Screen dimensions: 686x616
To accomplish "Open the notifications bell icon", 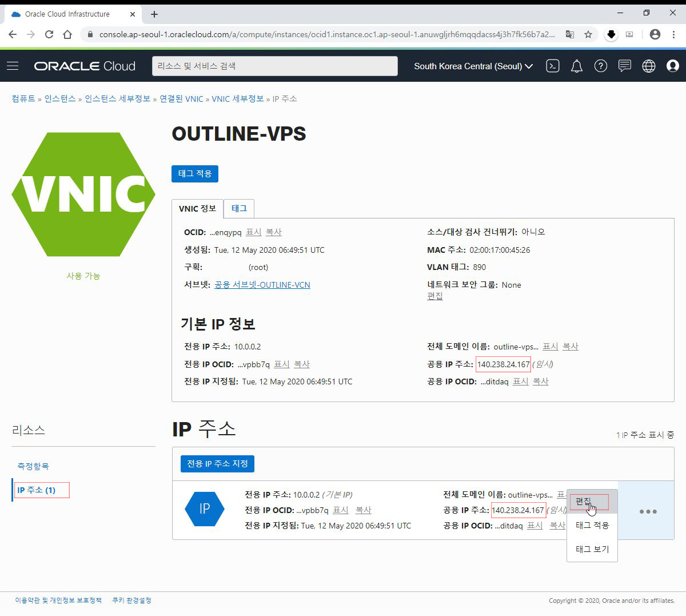I will [x=577, y=66].
